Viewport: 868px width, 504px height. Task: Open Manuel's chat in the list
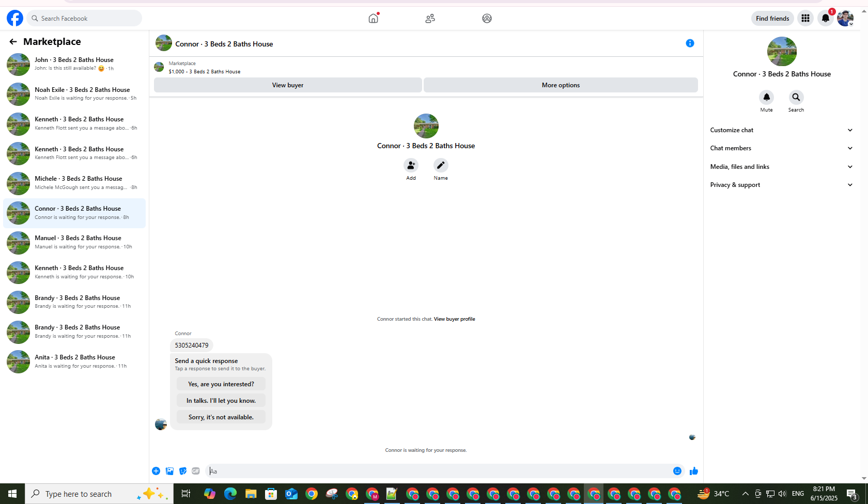(x=74, y=242)
